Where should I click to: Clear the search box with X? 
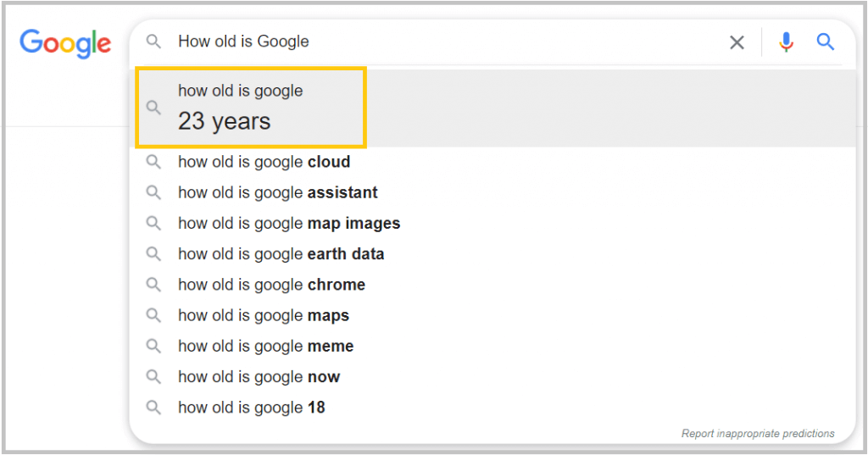point(737,42)
